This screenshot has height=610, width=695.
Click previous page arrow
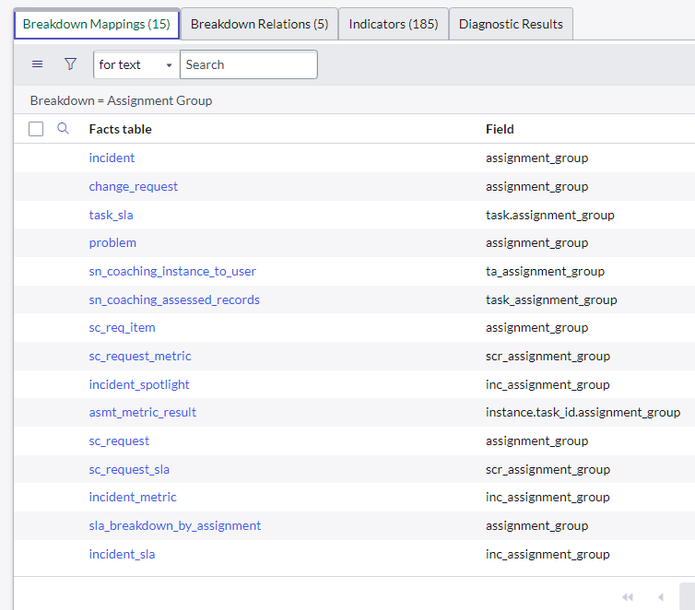pos(660,597)
